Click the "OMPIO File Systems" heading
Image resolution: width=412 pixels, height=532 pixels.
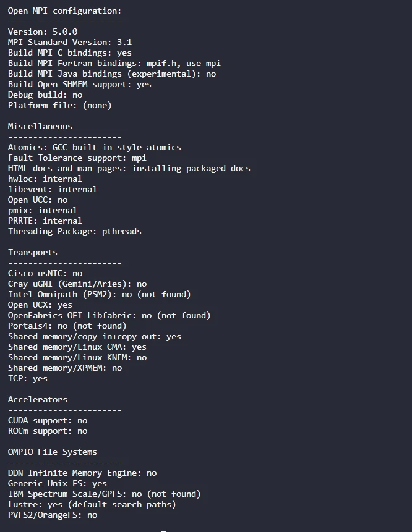(53, 452)
